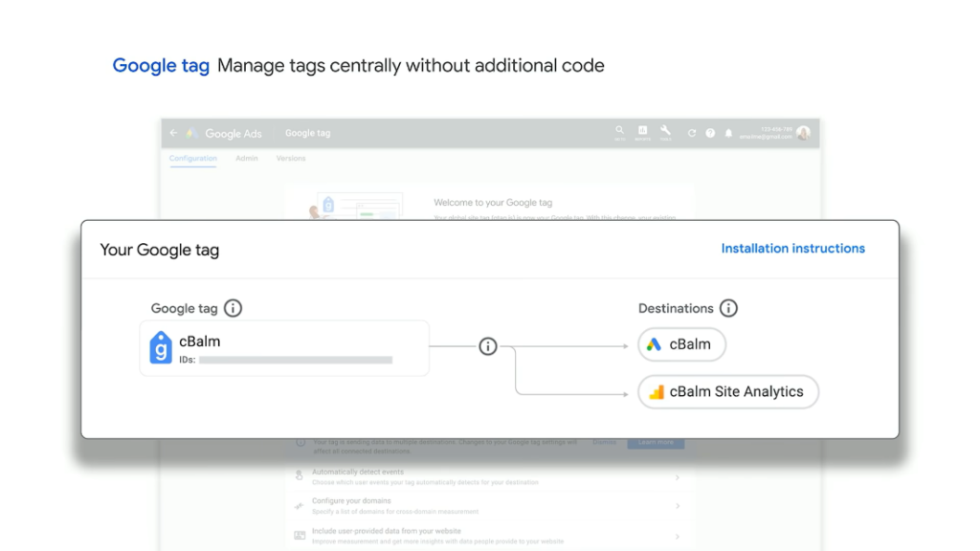
Task: Open the Reports icon in header
Action: (x=642, y=131)
